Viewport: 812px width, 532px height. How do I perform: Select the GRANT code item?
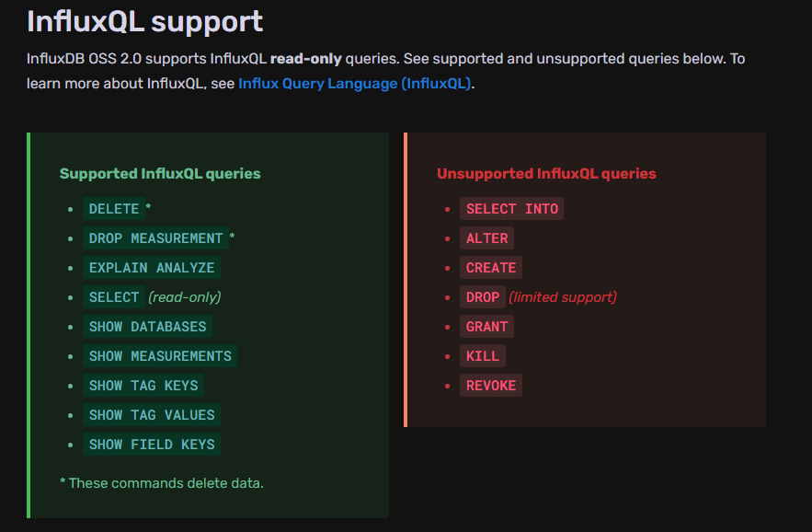click(486, 327)
